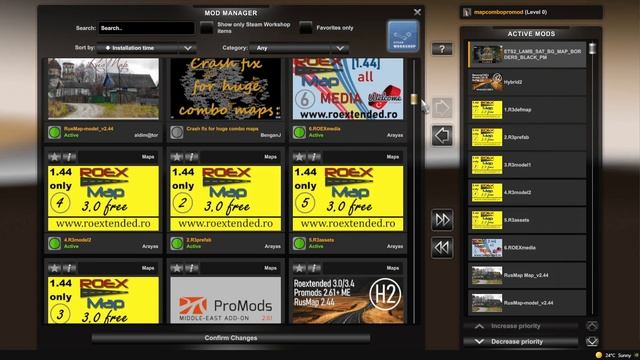Click double left arrows to deactivate all mods

coord(442,247)
